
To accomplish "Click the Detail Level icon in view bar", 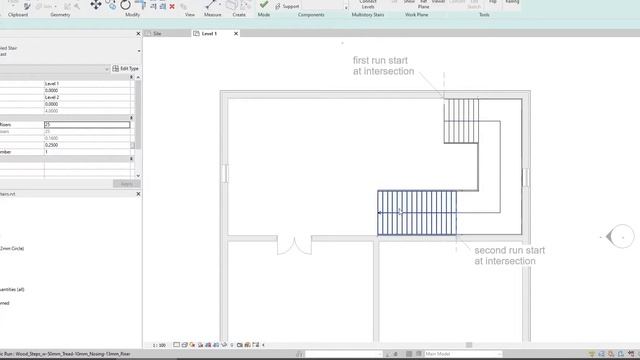I will (x=176, y=345).
